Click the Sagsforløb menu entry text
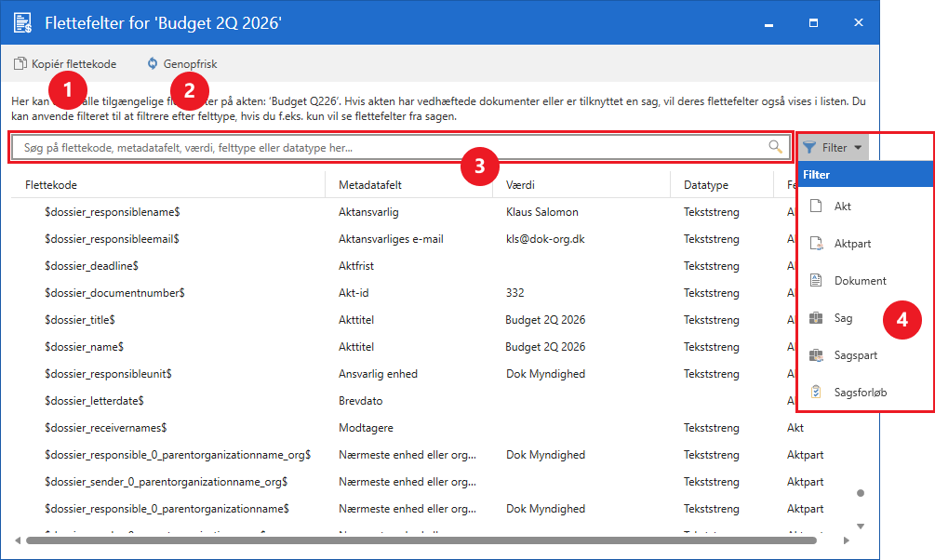This screenshot has width=935, height=560. pyautogui.click(x=861, y=393)
